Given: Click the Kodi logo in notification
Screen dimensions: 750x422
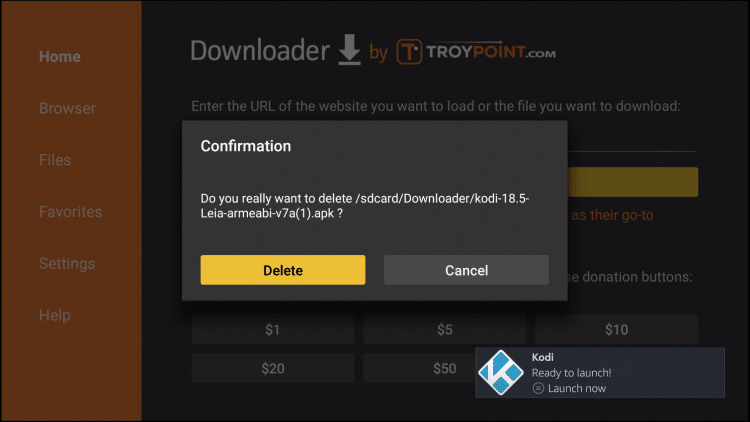Looking at the screenshot, I should 501,372.
